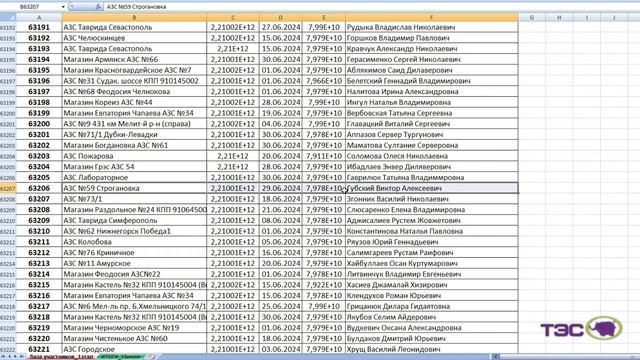Click cell АЗС №59 Строгановка
Image resolution: width=640 pixels, height=360 pixels.
pos(134,188)
